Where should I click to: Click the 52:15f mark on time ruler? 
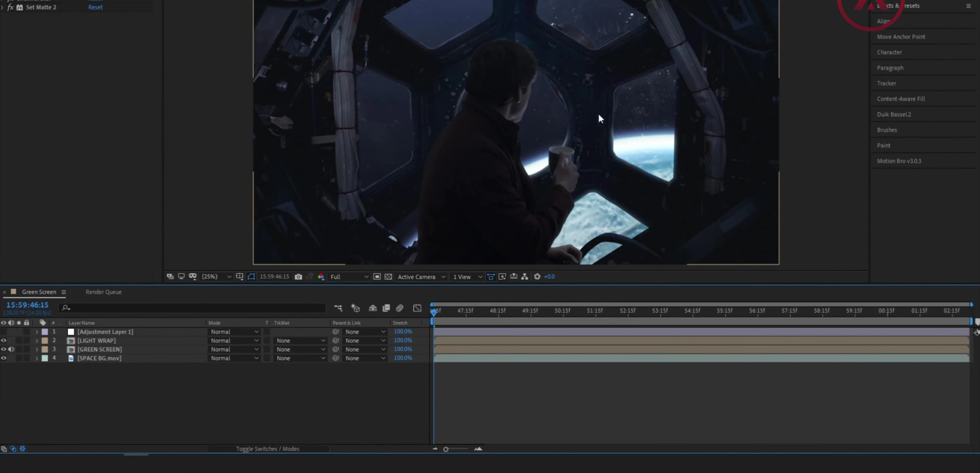[x=627, y=311]
